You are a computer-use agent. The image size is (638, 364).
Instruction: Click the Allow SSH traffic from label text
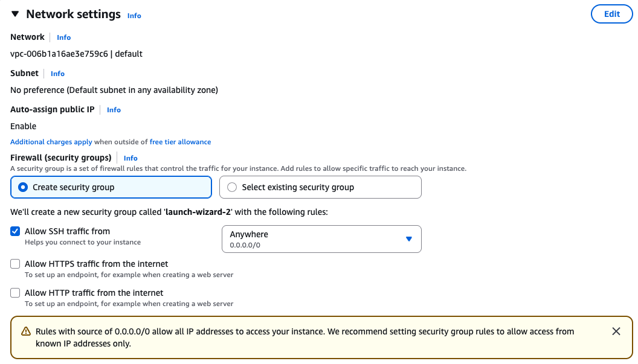pyautogui.click(x=67, y=231)
